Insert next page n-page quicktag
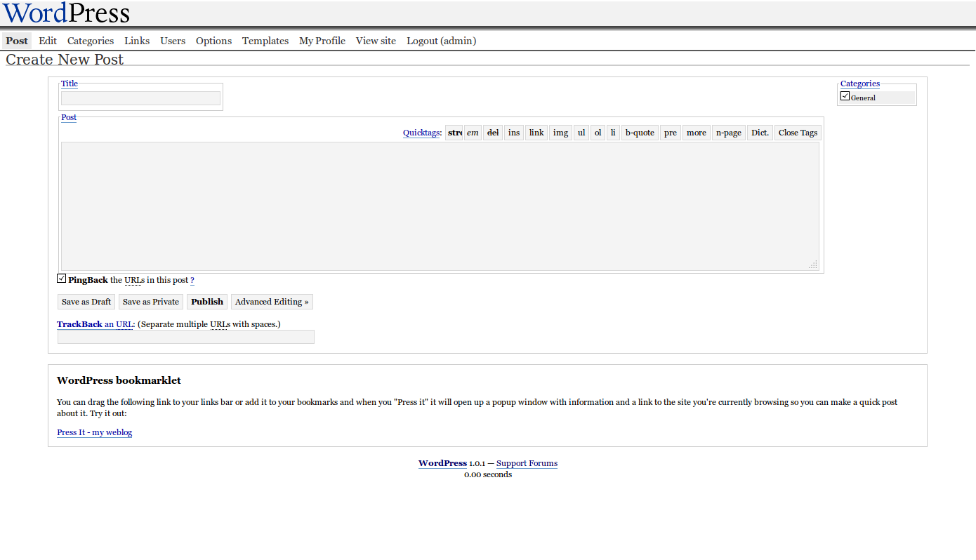 coord(729,133)
